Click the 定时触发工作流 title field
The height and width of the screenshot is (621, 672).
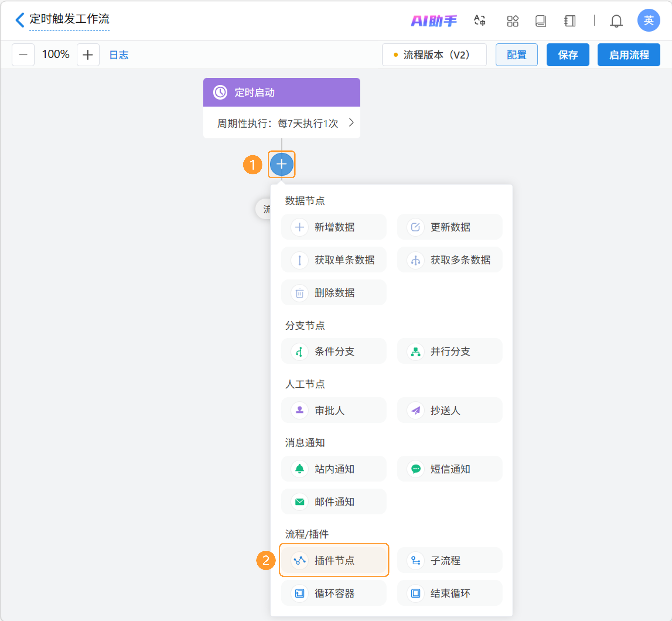coord(69,19)
